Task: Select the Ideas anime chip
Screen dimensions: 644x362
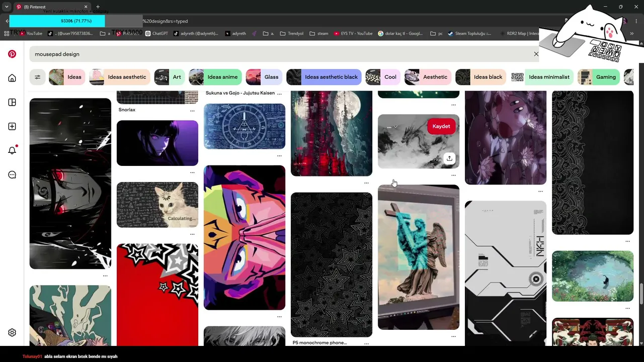Action: [215, 77]
